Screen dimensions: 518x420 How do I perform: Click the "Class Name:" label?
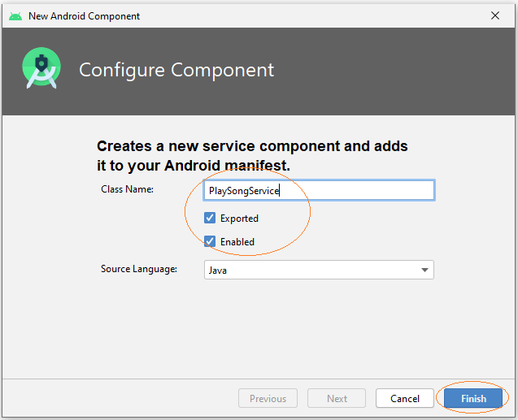point(127,189)
